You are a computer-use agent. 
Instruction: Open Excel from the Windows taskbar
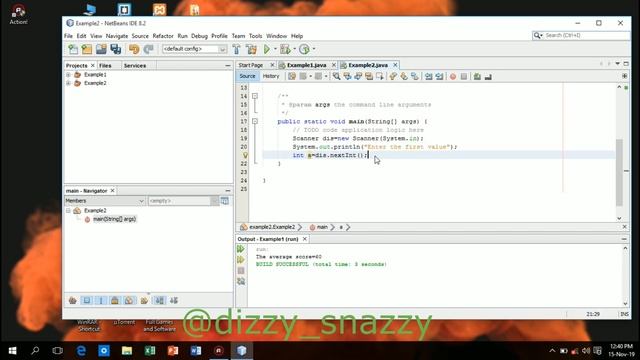[150, 351]
